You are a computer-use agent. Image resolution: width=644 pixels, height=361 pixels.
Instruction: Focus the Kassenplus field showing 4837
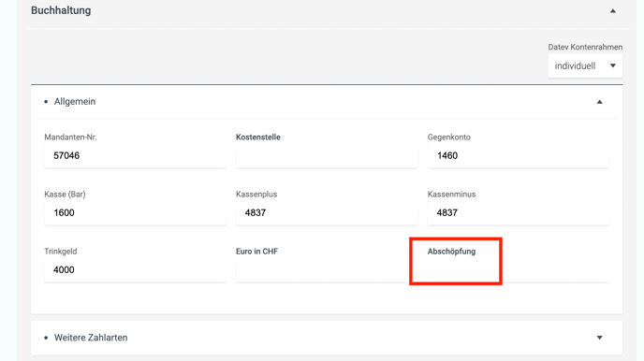[x=327, y=213]
